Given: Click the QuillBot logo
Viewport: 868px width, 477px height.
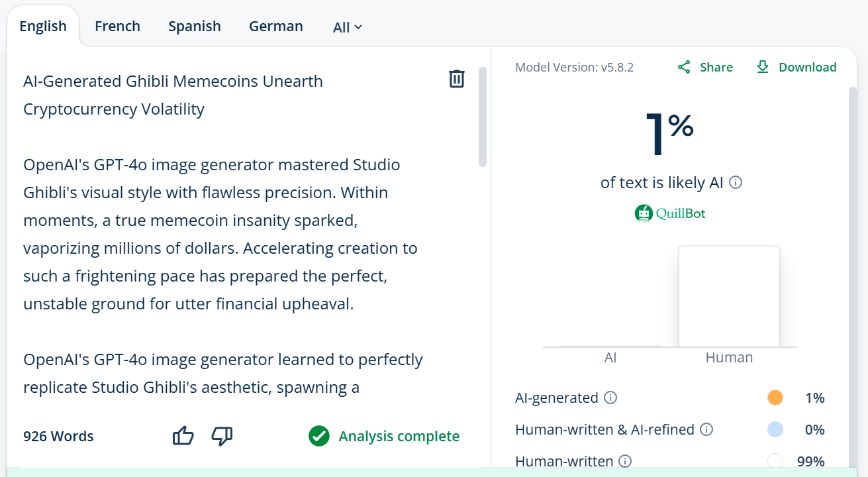Looking at the screenshot, I should coord(670,213).
